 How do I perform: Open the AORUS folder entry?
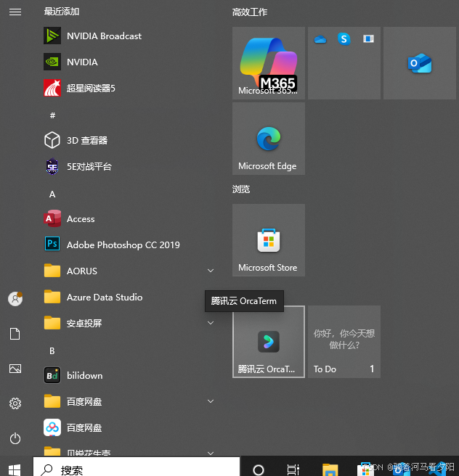coord(129,271)
